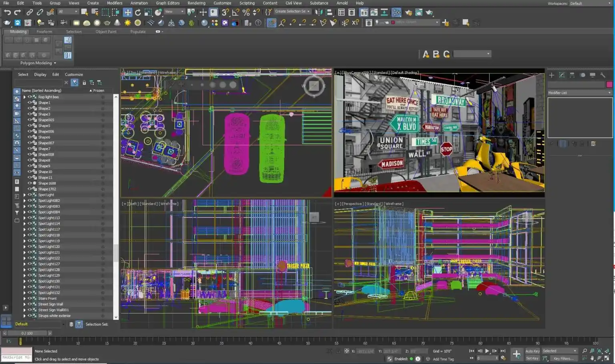
Task: Hide Shape1 using its eye icon
Action: point(30,103)
